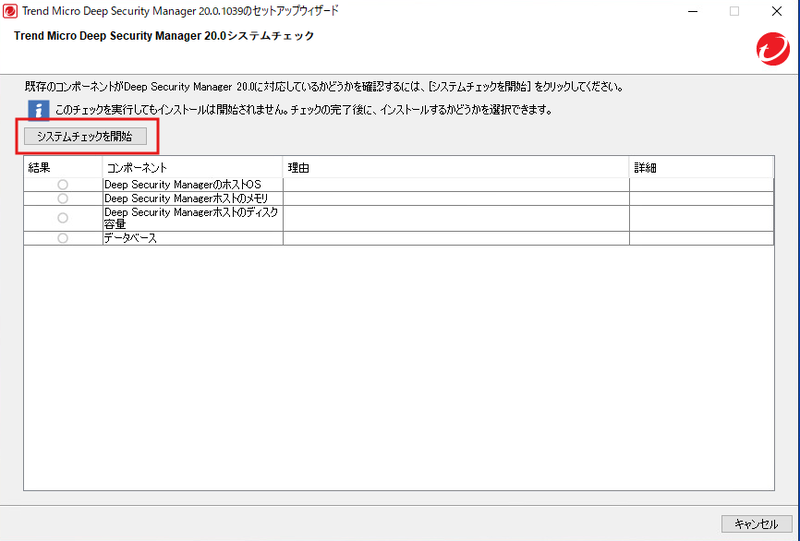
Task: Minimize the setup wizard window
Action: tap(693, 11)
